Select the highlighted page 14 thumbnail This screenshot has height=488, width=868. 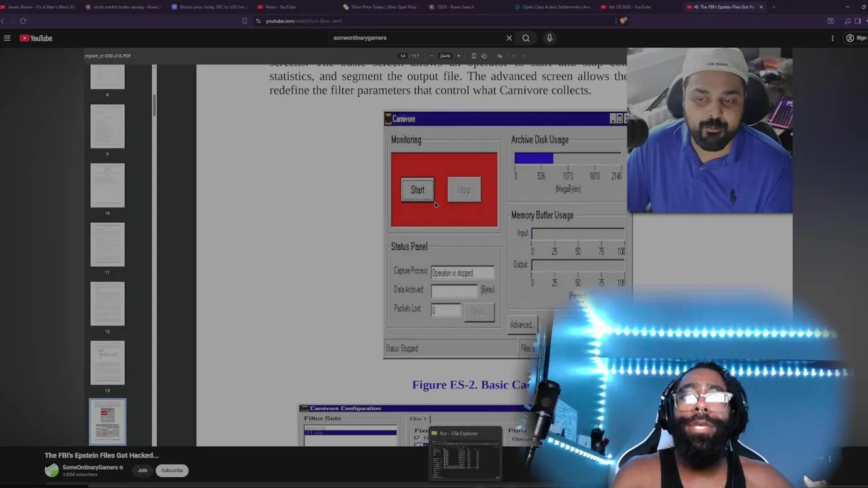[107, 421]
